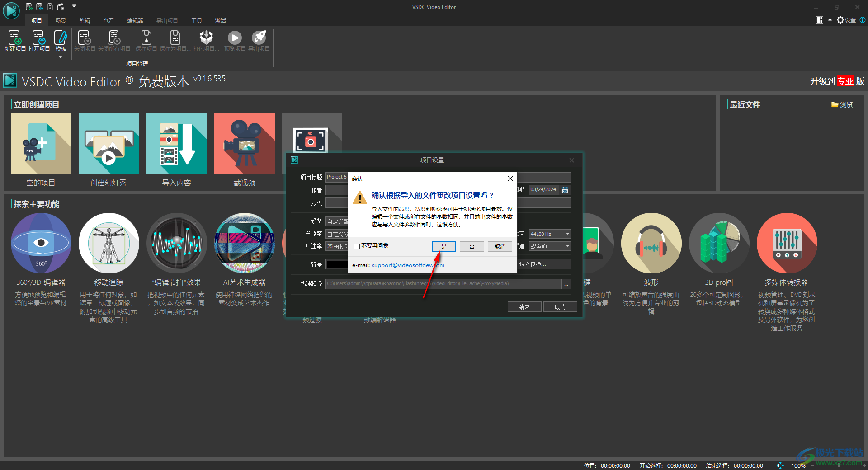Switch to the 激活 ribbon tab
Image resolution: width=868 pixels, height=470 pixels.
tap(220, 20)
